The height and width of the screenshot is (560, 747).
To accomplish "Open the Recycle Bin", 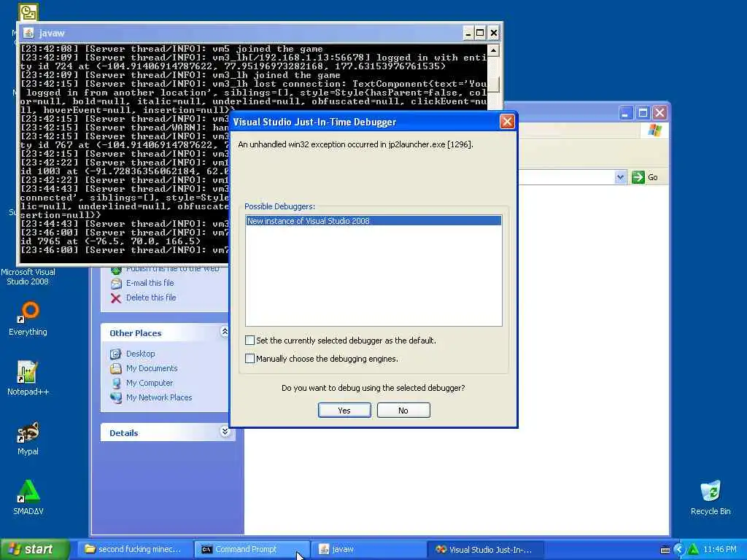I will (x=711, y=498).
